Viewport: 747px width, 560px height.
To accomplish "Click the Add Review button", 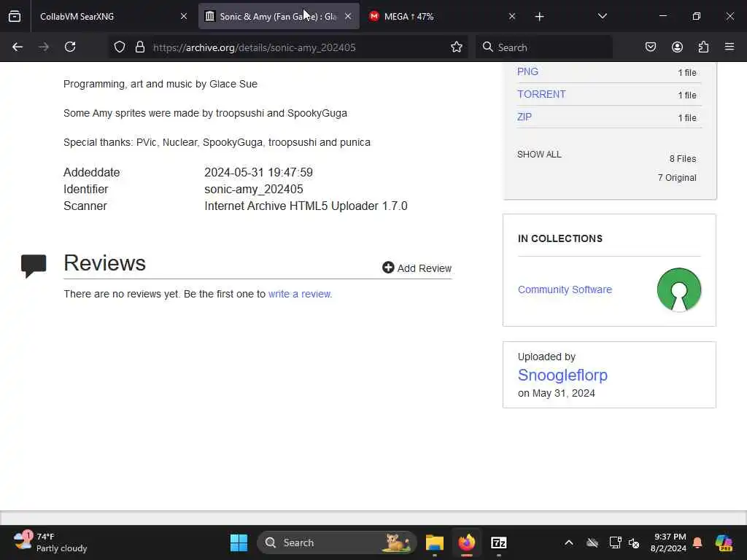I will click(x=417, y=268).
